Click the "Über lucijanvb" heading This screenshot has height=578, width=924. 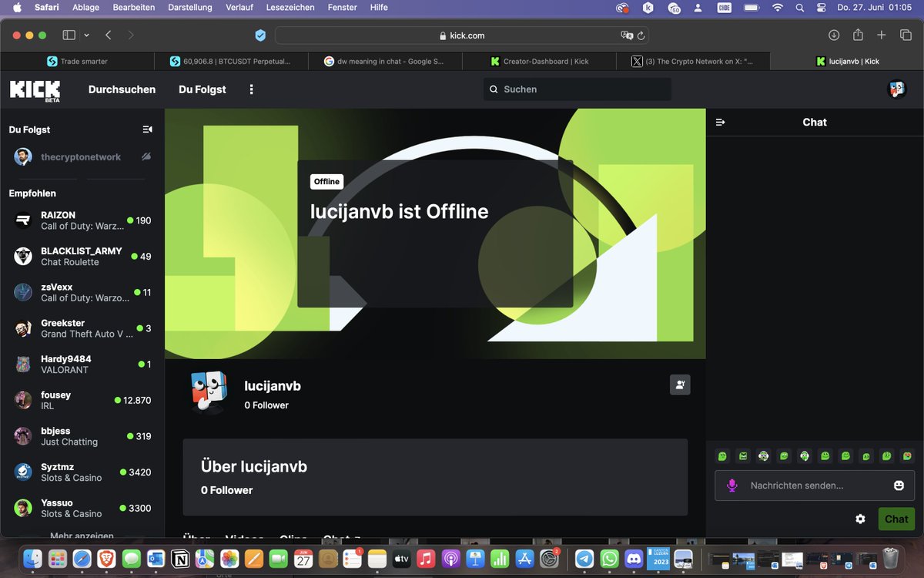[x=254, y=467]
